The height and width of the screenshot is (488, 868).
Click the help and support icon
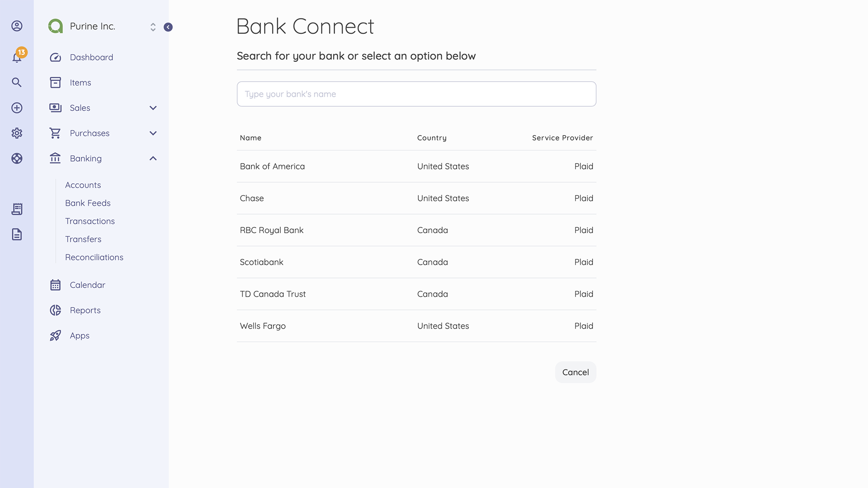tap(17, 158)
